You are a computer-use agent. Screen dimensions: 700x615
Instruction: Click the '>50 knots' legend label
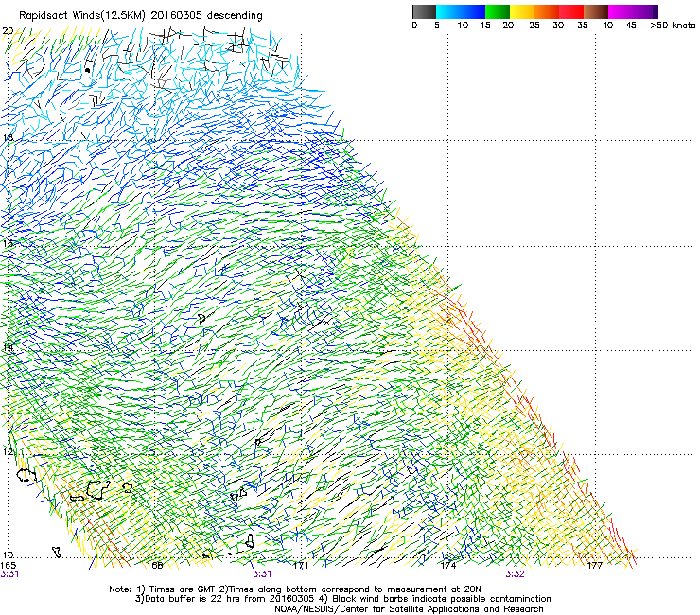click(x=673, y=26)
